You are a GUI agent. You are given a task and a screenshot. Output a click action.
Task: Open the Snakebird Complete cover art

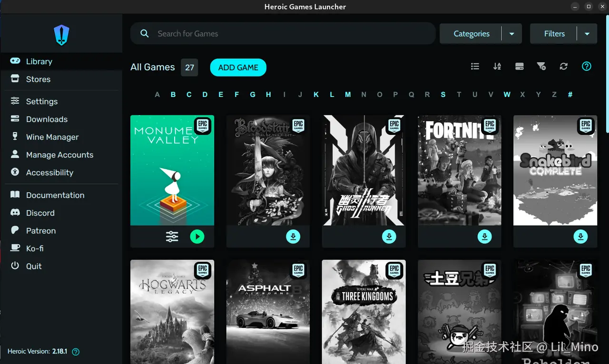(x=555, y=170)
